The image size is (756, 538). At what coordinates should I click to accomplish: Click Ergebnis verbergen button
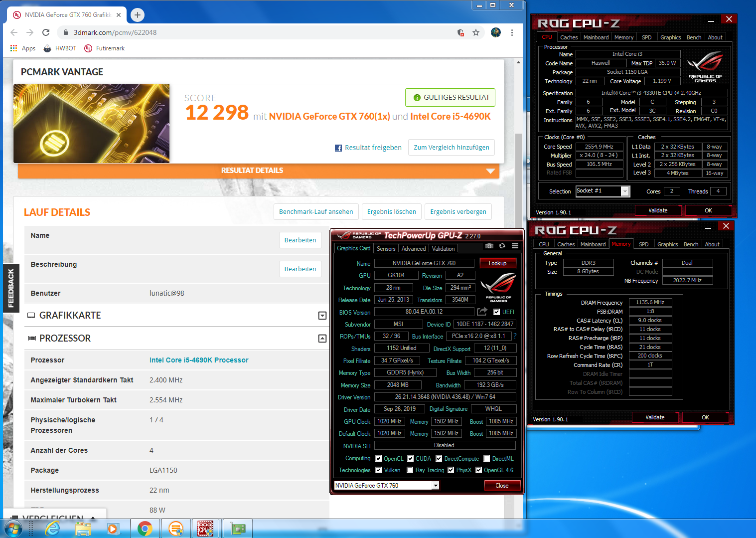tap(458, 212)
